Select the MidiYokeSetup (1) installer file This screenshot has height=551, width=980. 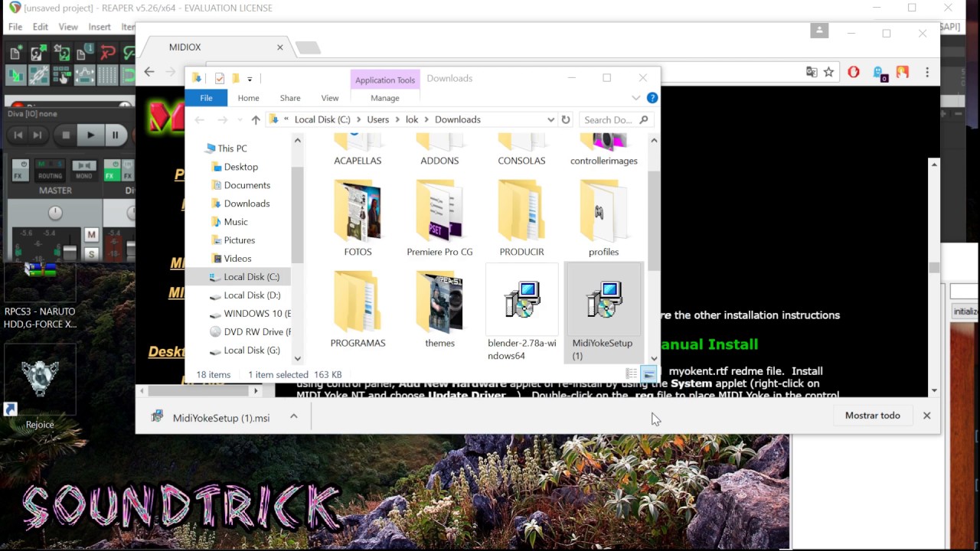coord(603,314)
